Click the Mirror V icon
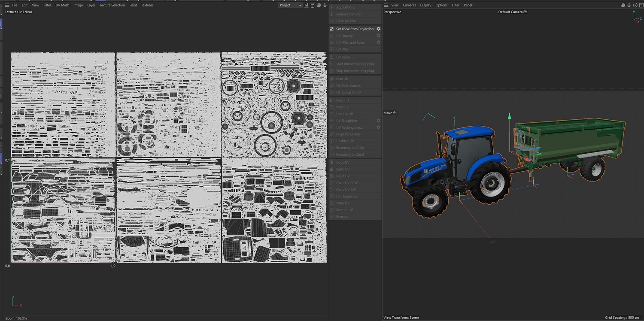This screenshot has height=321, width=644. pos(332,107)
